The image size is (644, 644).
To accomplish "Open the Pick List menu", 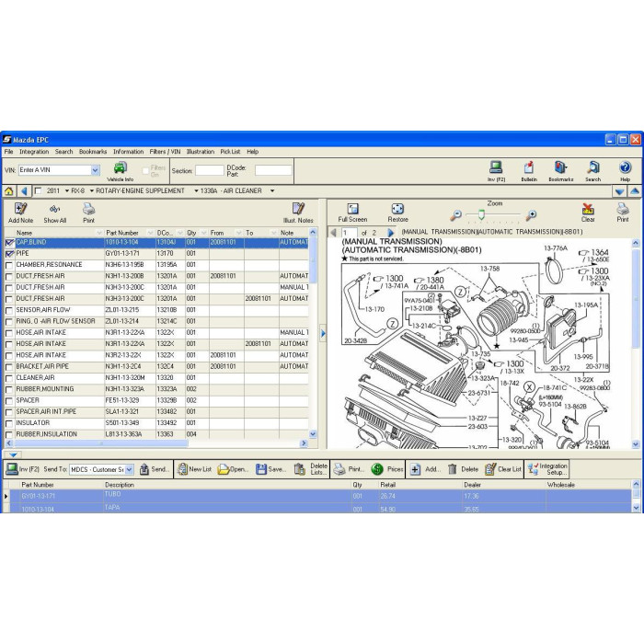I will pyautogui.click(x=230, y=152).
